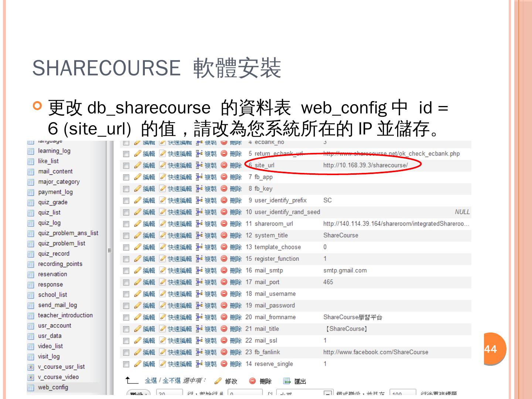Click the copy link for fb_fanlink row
Screen dimensions: 532x399
(211, 352)
